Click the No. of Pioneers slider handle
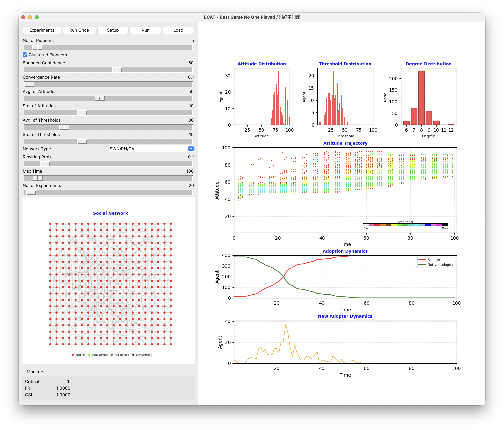 pos(37,47)
